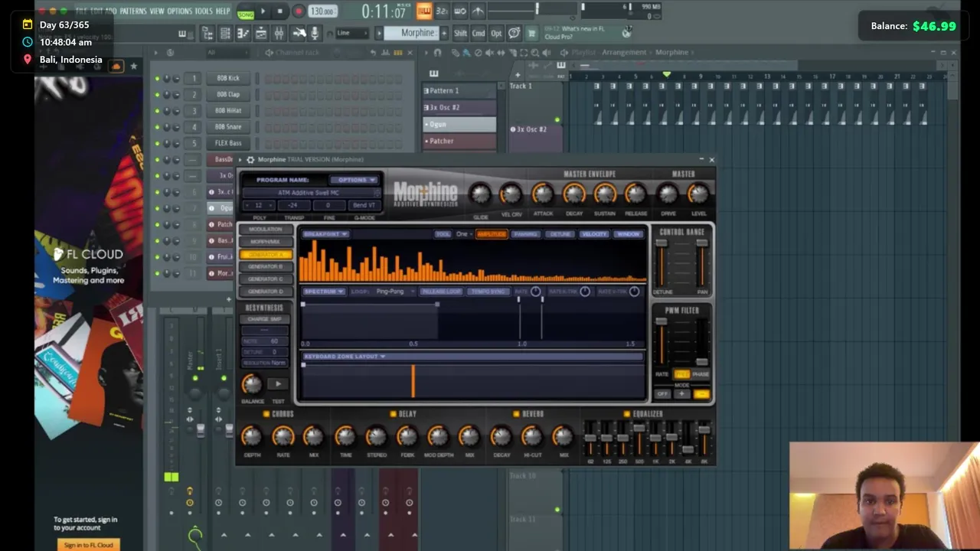980x551 pixels.
Task: Select GENERATOR B in Morphine
Action: coord(265,266)
